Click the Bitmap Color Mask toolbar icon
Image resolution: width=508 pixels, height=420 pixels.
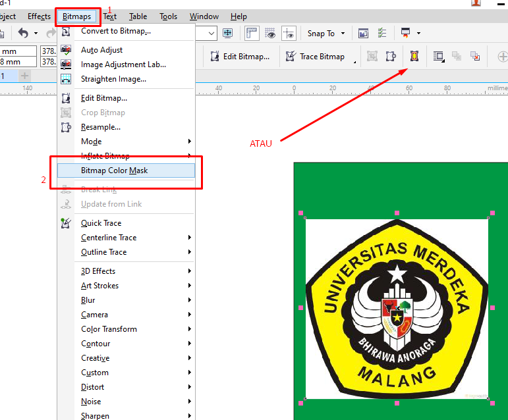(x=414, y=57)
